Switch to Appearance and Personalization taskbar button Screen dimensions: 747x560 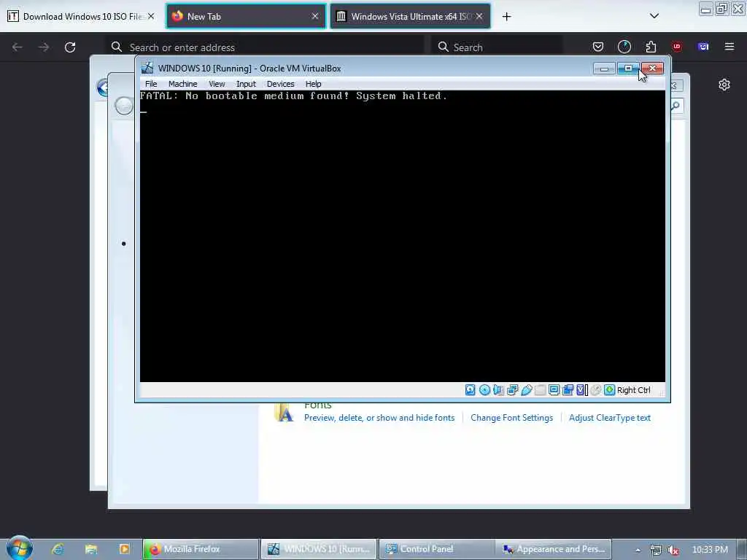click(x=554, y=549)
